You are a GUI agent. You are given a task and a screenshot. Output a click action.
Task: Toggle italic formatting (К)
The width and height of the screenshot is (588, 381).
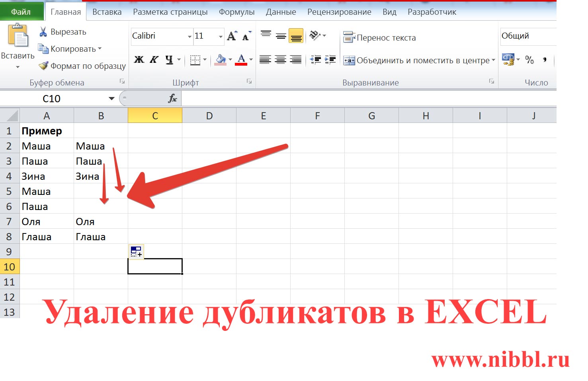click(154, 60)
